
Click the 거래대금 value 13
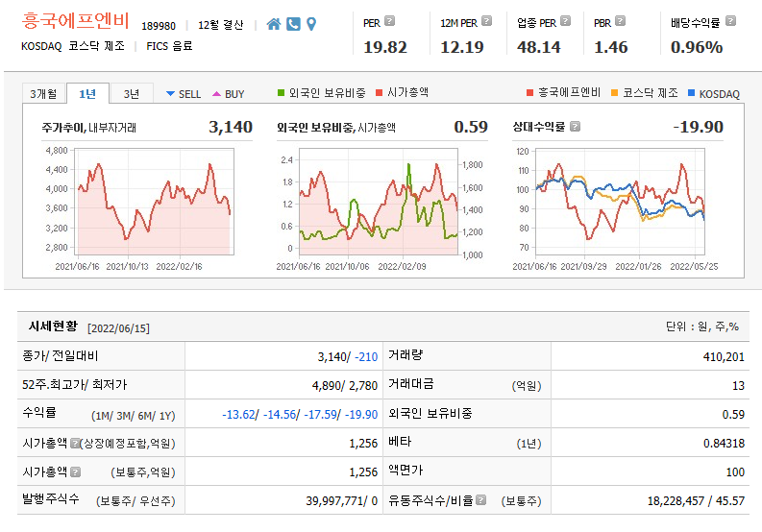(x=738, y=385)
